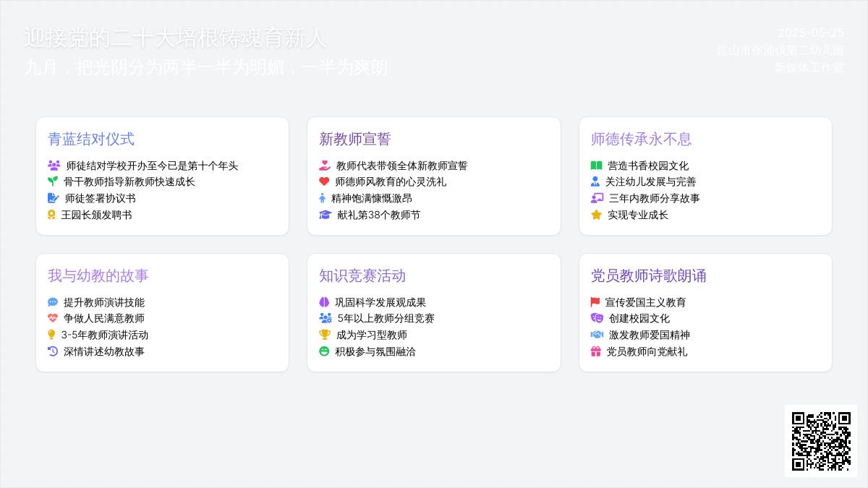Click the text 营造书香校园文化
Image resolution: width=868 pixels, height=488 pixels.
click(x=648, y=166)
